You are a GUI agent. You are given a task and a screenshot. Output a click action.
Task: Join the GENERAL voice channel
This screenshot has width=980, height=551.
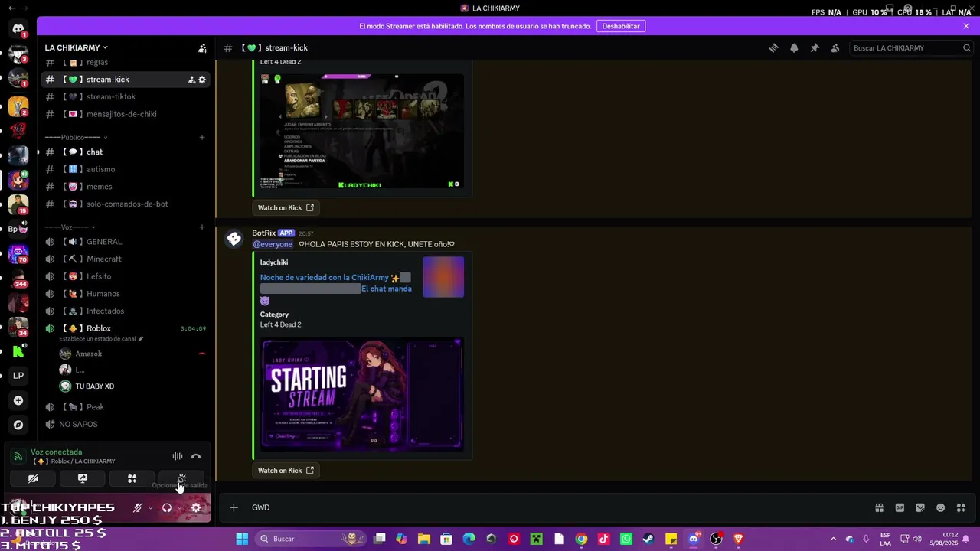pos(125,242)
